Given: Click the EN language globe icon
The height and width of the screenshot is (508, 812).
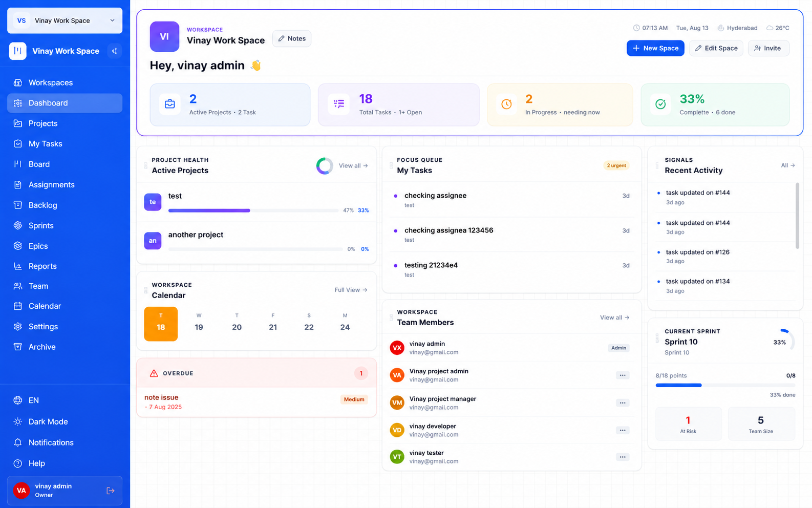Looking at the screenshot, I should [18, 400].
